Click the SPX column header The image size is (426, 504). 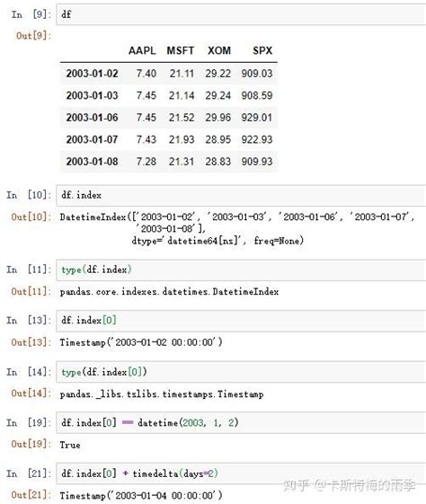click(262, 51)
